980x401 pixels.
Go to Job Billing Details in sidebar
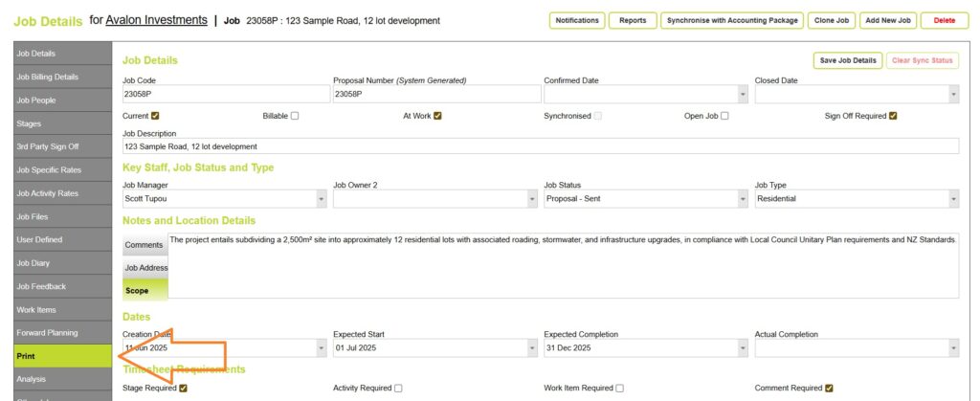point(56,77)
